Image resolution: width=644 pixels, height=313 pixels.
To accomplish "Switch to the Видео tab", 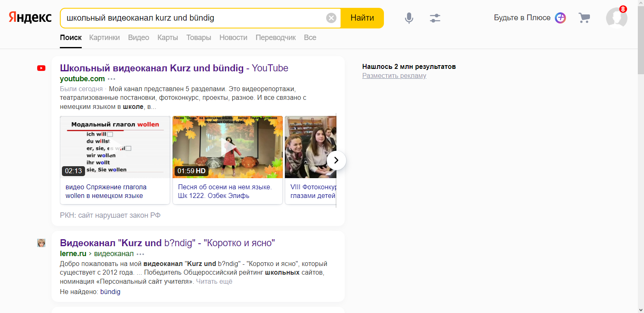I will pos(138,38).
